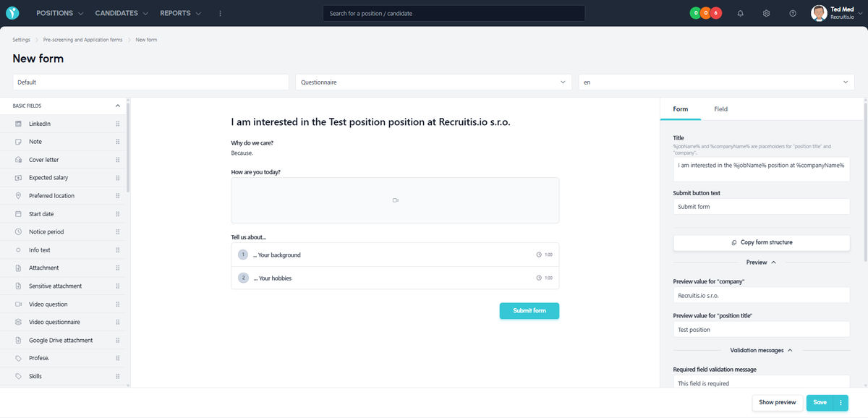Grab drag handle for Note field
Screen dimensions: 868x418
pos(118,142)
